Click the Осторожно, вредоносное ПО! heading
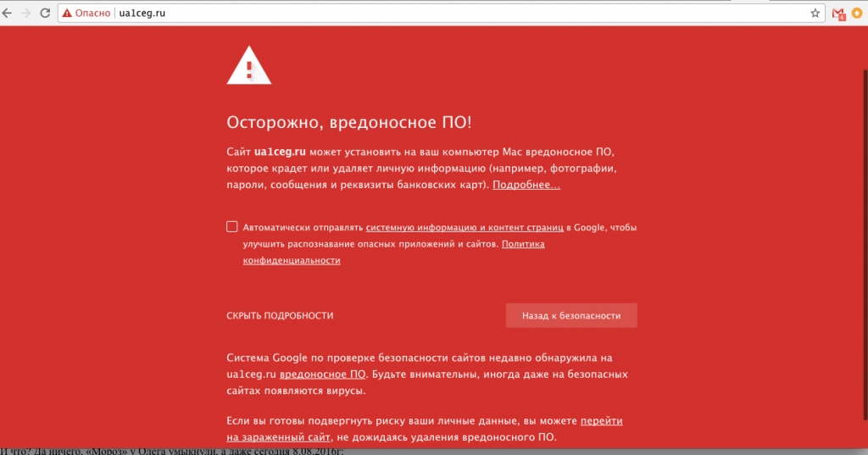This screenshot has width=868, height=455. click(348, 122)
